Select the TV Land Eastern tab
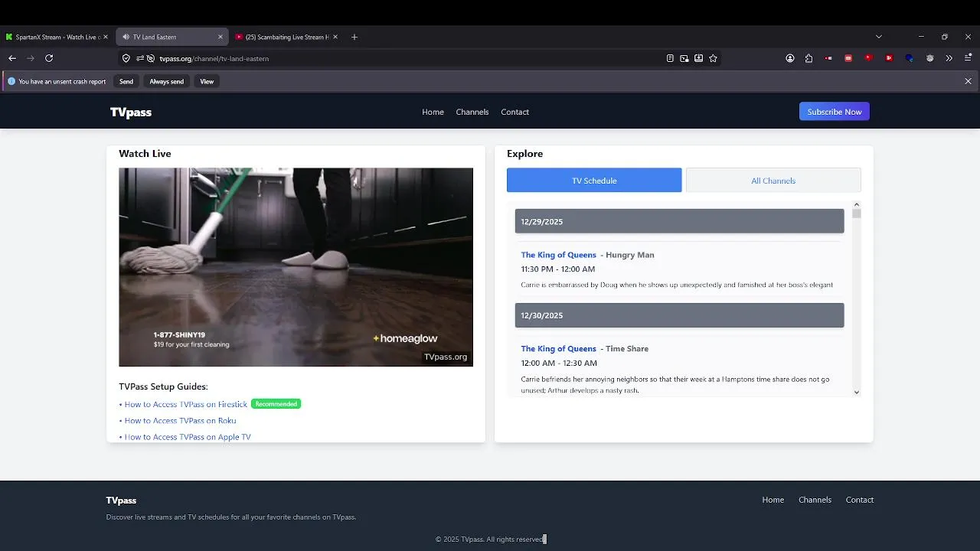 [x=171, y=37]
